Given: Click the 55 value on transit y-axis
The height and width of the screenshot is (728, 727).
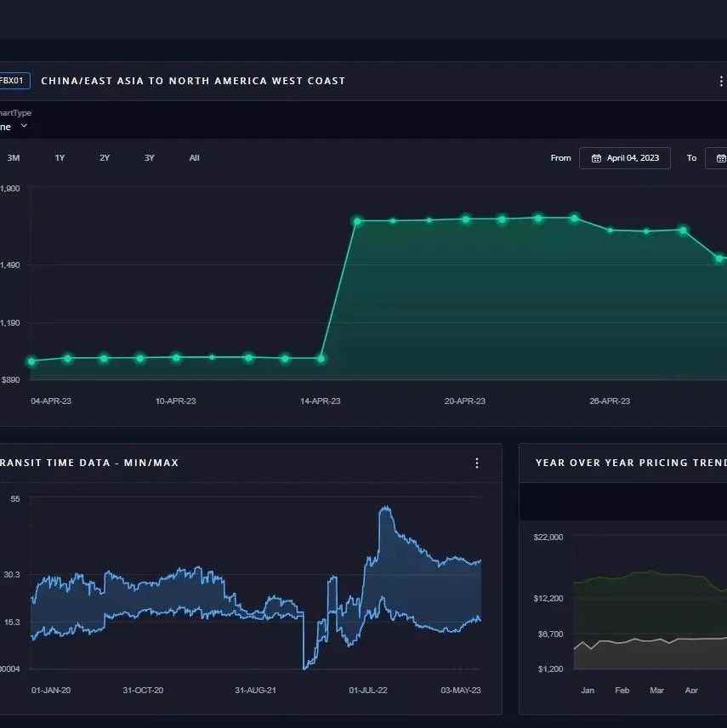Looking at the screenshot, I should 15,498.
